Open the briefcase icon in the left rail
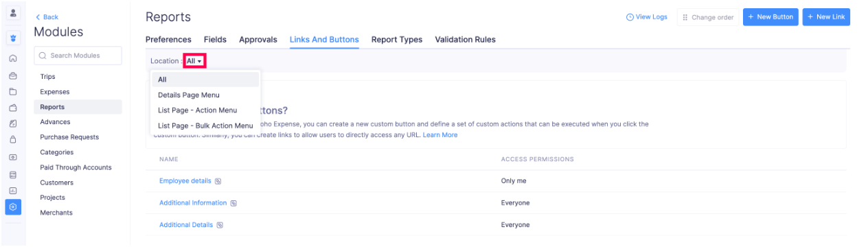This screenshot has height=247, width=868. tap(13, 75)
